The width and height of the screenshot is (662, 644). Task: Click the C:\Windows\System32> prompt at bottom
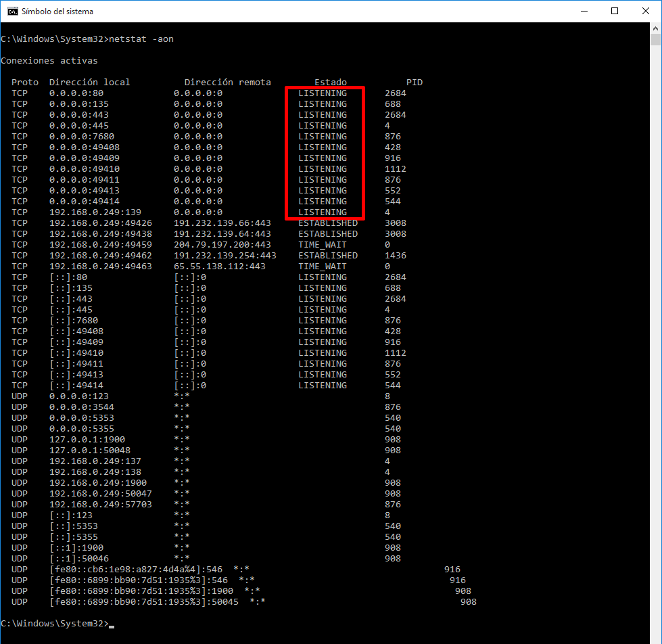pyautogui.click(x=55, y=624)
